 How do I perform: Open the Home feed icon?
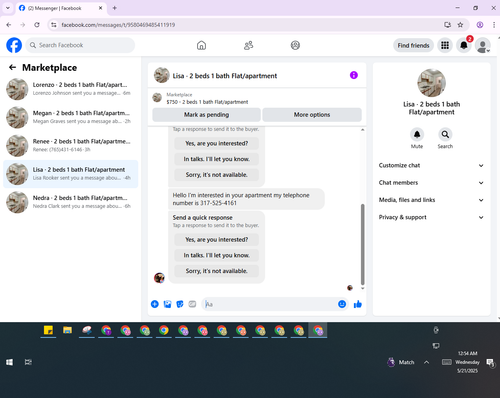pos(201,45)
